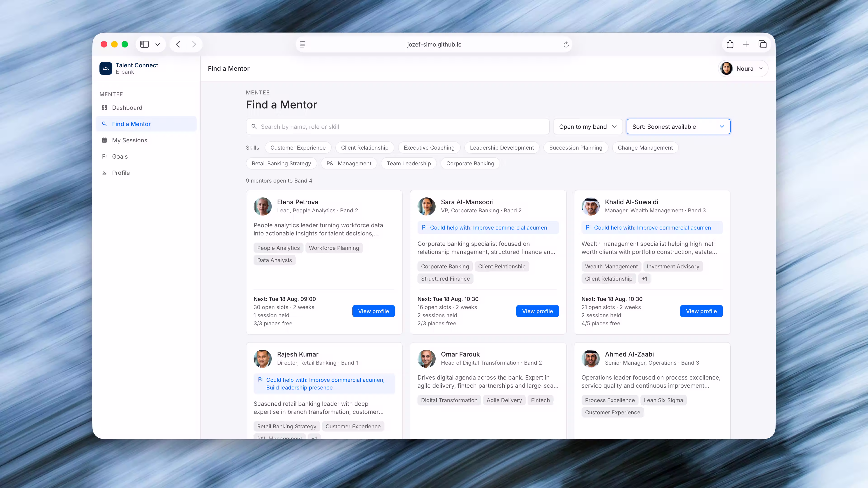View profile of Khalid Al-Suwaidi

tap(701, 311)
